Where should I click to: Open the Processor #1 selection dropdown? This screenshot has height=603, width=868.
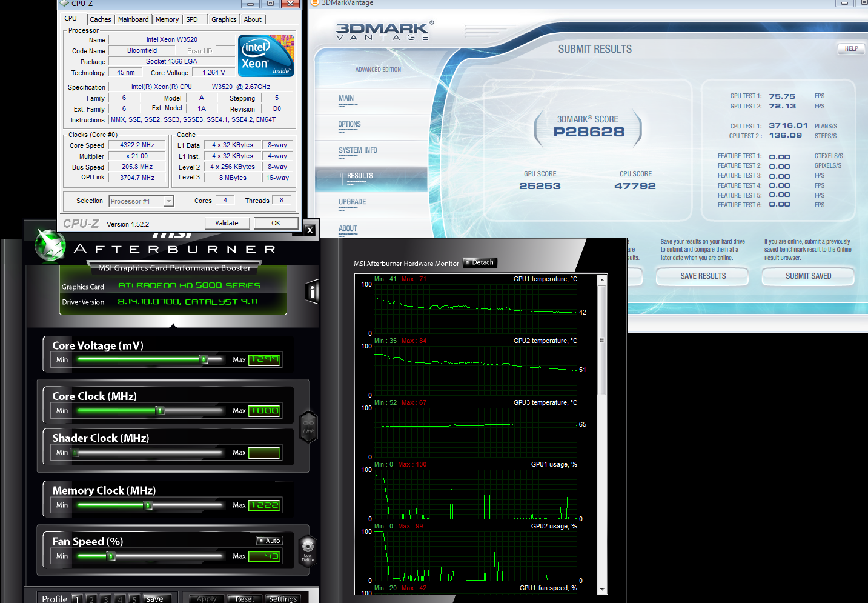click(141, 201)
